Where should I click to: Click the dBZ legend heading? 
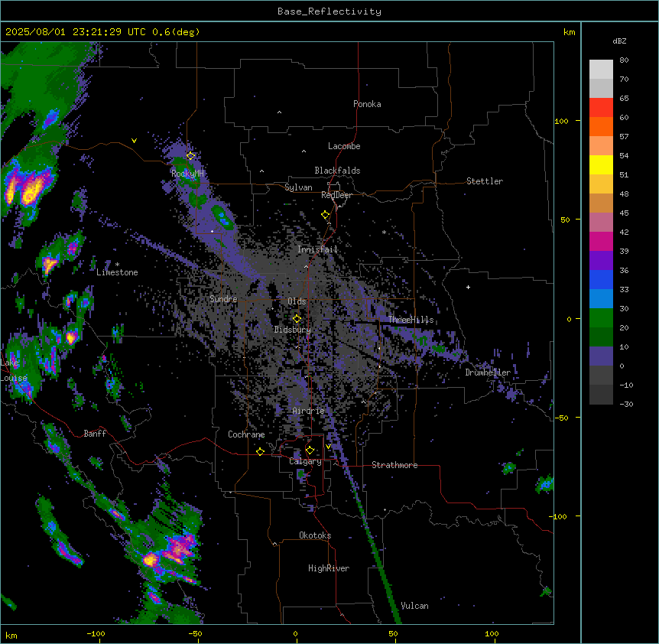coord(619,41)
